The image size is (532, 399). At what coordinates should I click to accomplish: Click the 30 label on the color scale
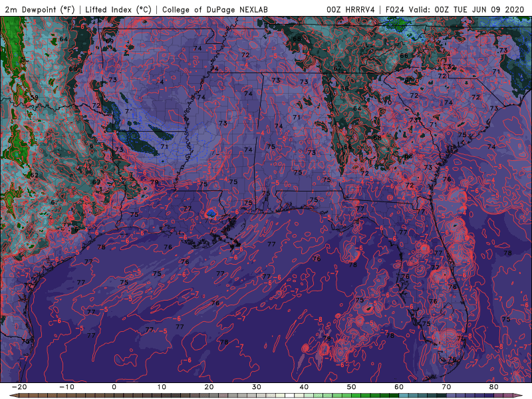(257, 387)
